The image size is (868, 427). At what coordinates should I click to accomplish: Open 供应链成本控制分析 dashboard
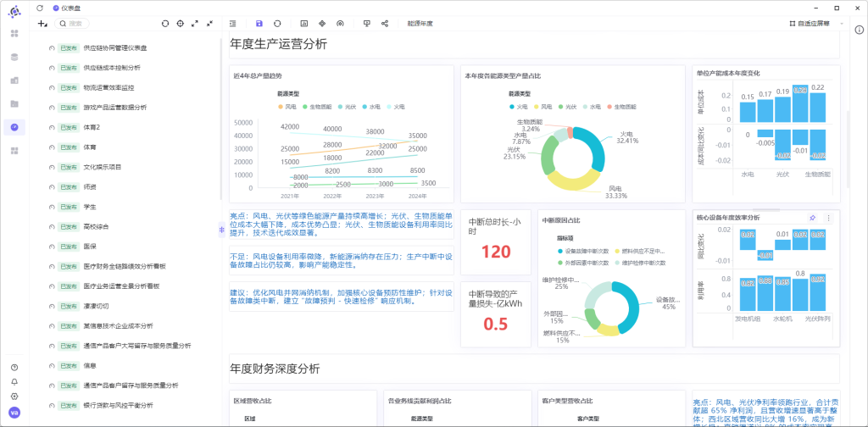pos(112,68)
